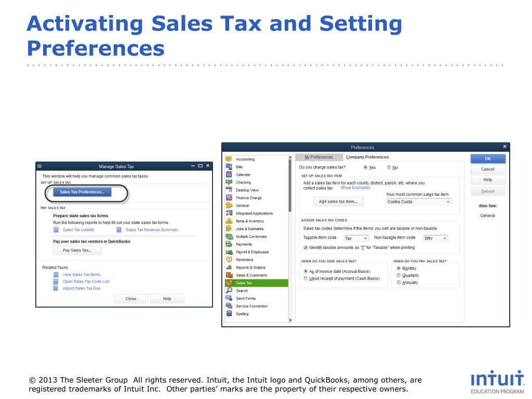Open the General preferences icon in list

pyautogui.click(x=229, y=205)
